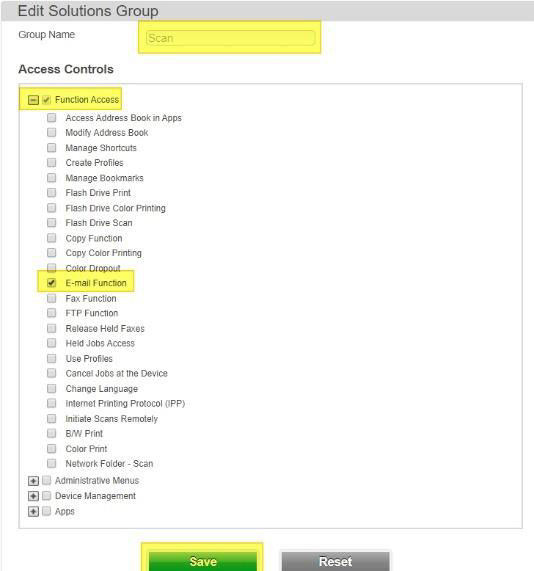This screenshot has width=534, height=571.
Task: Enable Initiate Scans Remotely checkbox
Action: [52, 419]
